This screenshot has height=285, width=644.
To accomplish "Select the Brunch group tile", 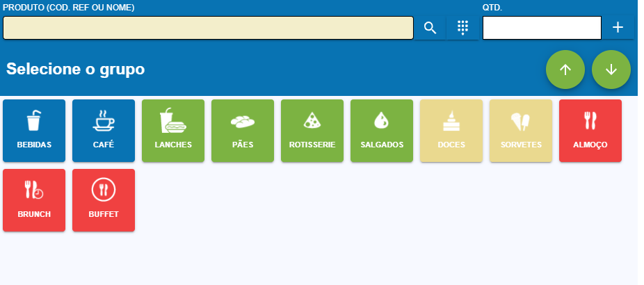I will [34, 200].
